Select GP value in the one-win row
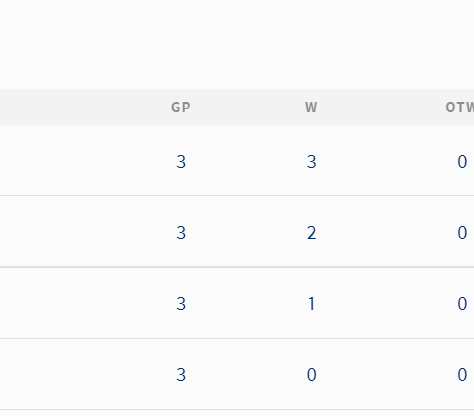Image resolution: width=474 pixels, height=416 pixels. pos(181,304)
